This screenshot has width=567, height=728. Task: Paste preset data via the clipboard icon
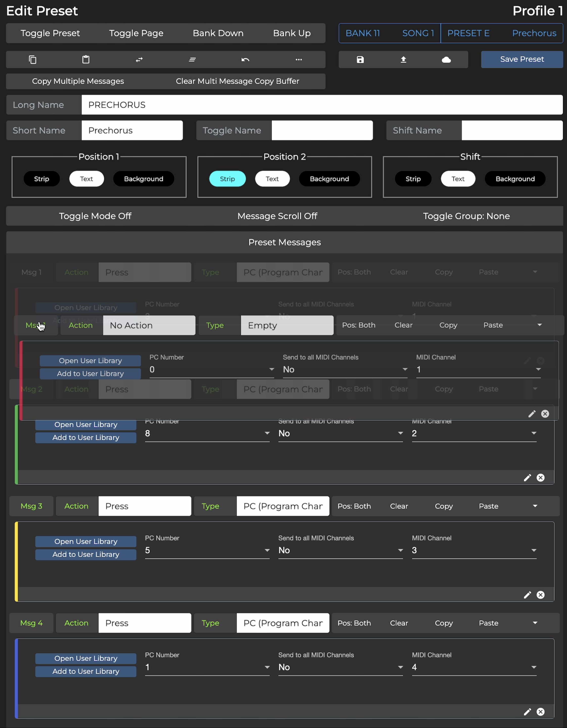coord(86,59)
